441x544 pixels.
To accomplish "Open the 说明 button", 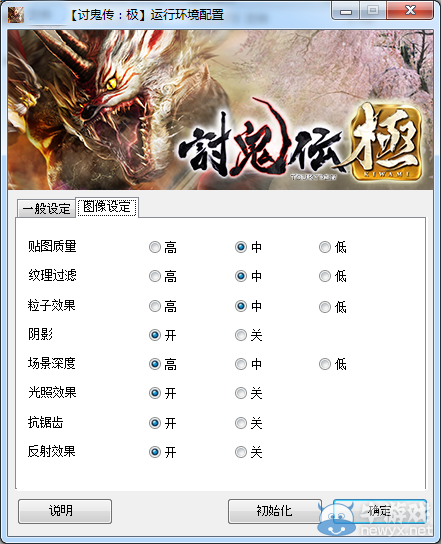I will pos(65,511).
